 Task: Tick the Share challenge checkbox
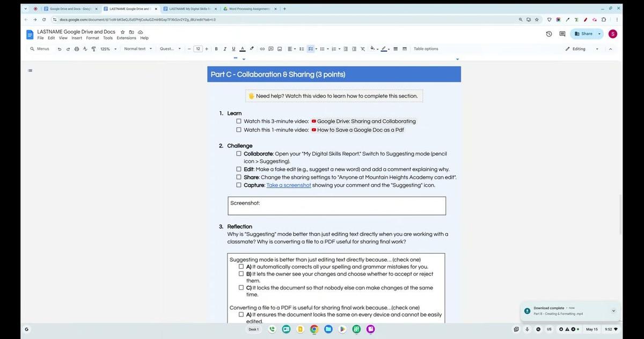click(x=239, y=177)
